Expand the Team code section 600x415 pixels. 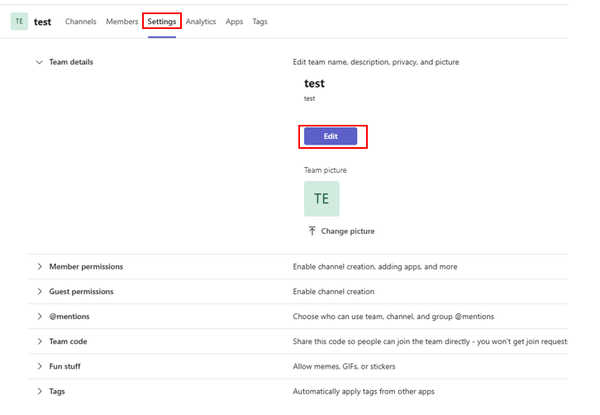coord(39,341)
